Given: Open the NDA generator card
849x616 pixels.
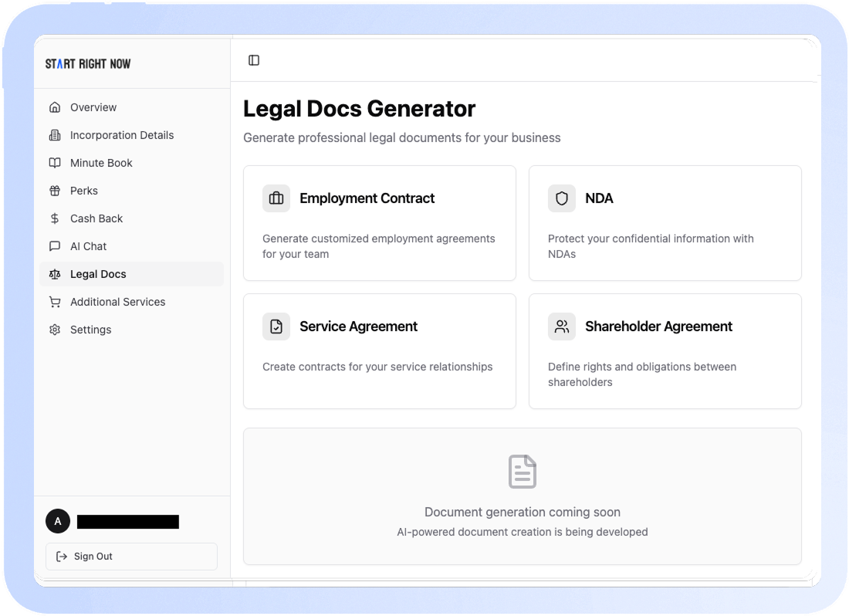Looking at the screenshot, I should coord(665,223).
